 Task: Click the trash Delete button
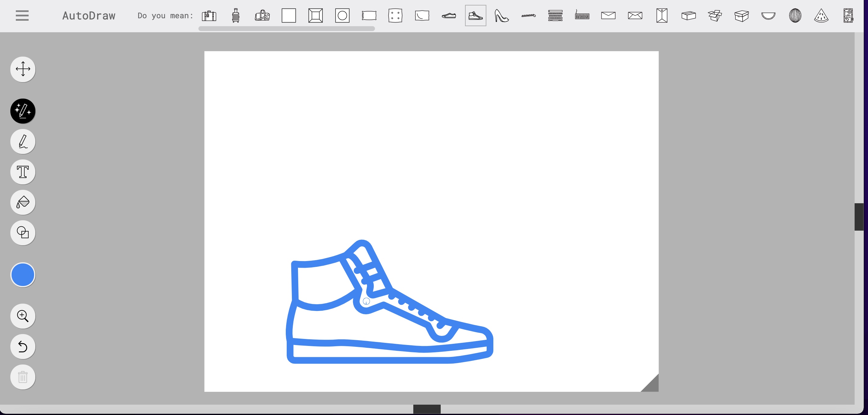[x=23, y=377]
